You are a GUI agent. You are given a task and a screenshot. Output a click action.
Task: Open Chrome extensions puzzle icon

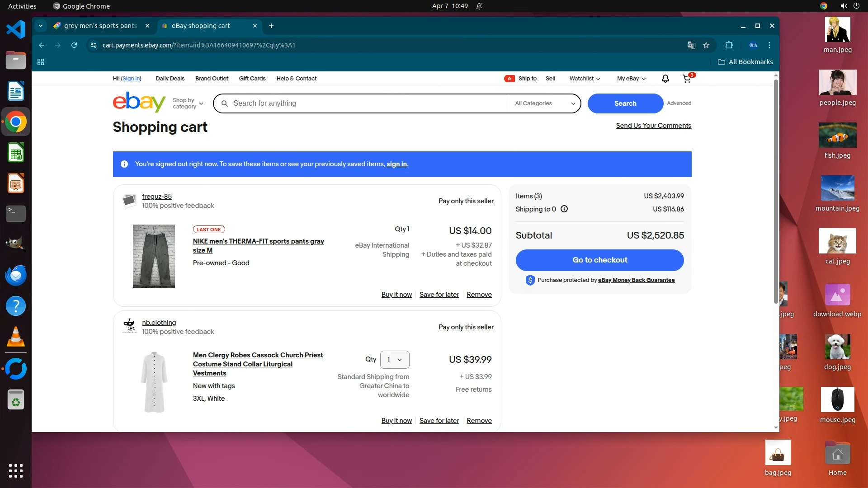point(729,45)
